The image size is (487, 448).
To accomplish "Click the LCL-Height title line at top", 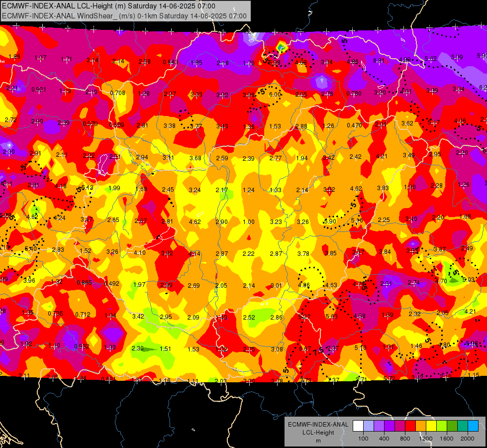I will (x=109, y=6).
